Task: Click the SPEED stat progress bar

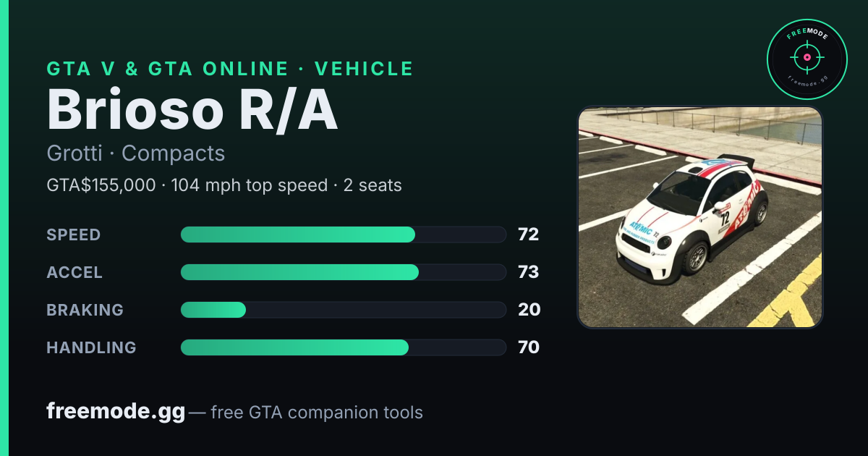Action: pos(343,235)
